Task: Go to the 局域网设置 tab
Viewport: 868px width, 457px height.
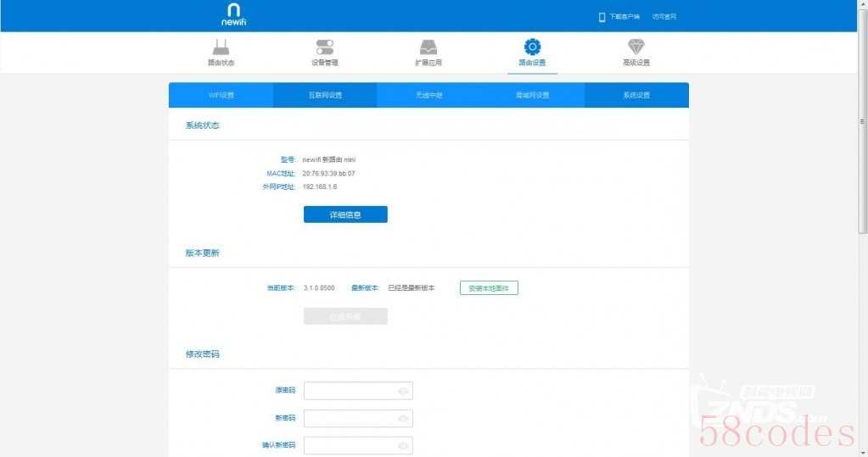Action: (x=532, y=95)
